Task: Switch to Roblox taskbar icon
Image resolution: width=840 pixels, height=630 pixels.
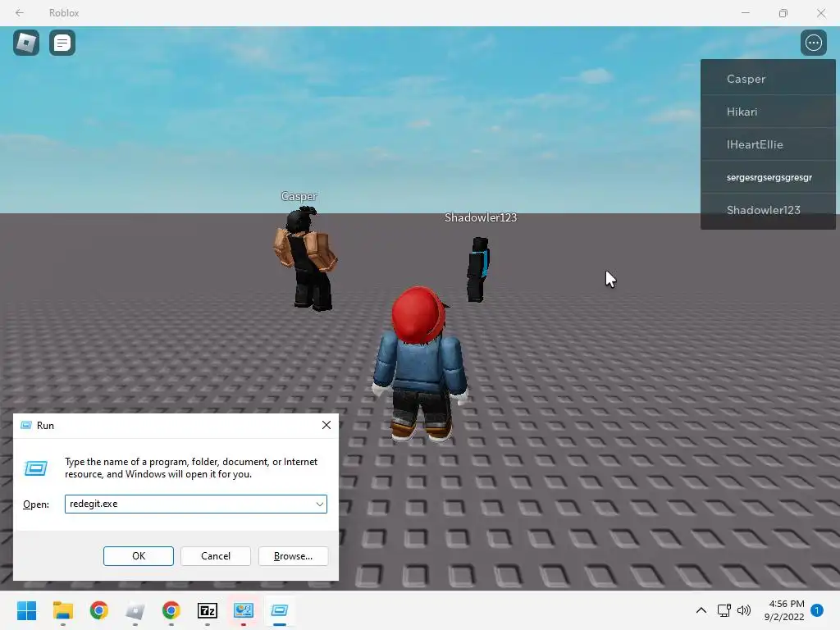Action: click(135, 610)
